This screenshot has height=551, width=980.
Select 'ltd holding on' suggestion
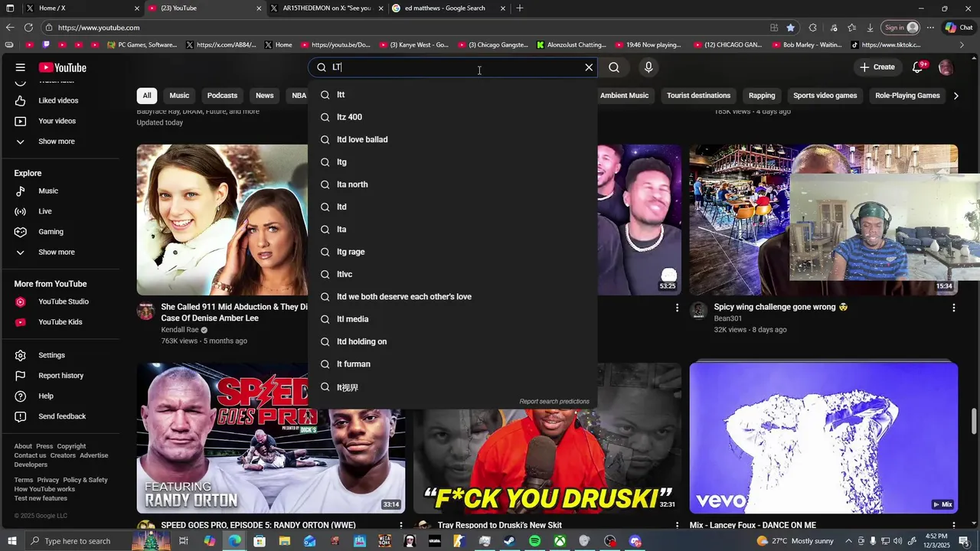tap(452, 341)
